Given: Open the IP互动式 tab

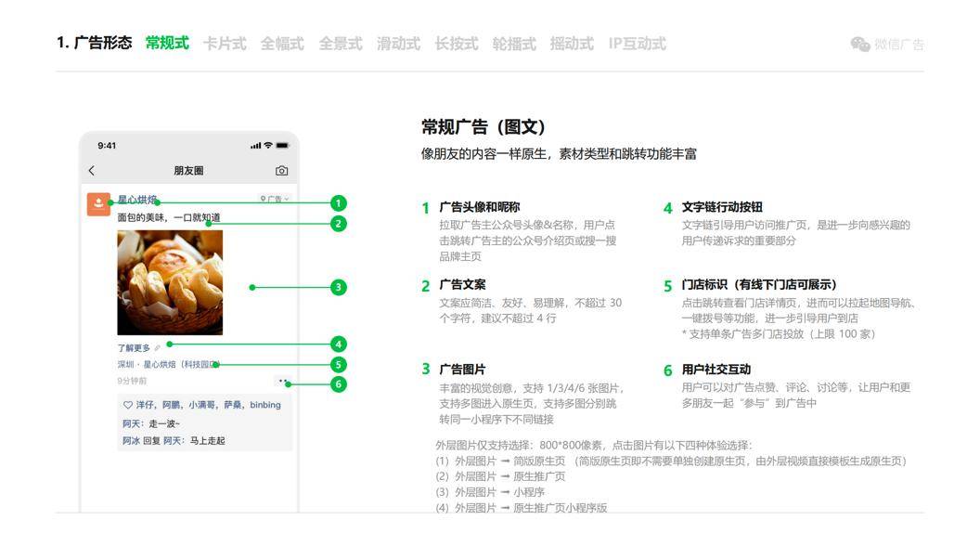Looking at the screenshot, I should point(638,43).
